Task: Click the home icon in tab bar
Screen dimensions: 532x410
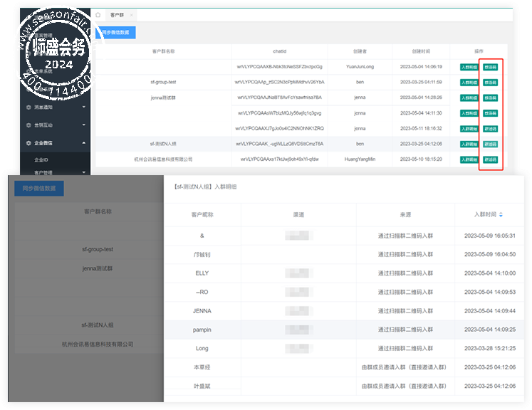Action: coord(98,15)
